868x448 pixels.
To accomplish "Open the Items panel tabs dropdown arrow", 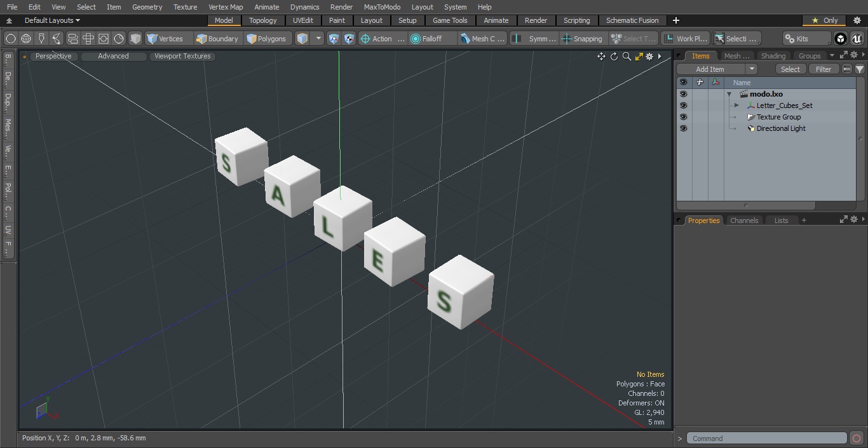I will (832, 56).
